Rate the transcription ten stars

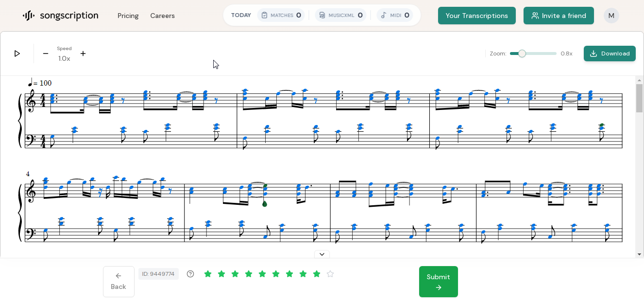click(x=330, y=274)
